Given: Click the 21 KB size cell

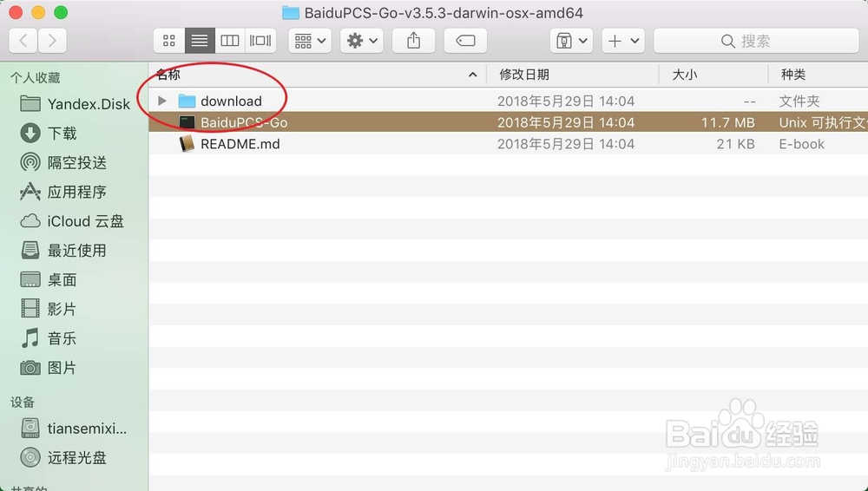Looking at the screenshot, I should coord(735,144).
